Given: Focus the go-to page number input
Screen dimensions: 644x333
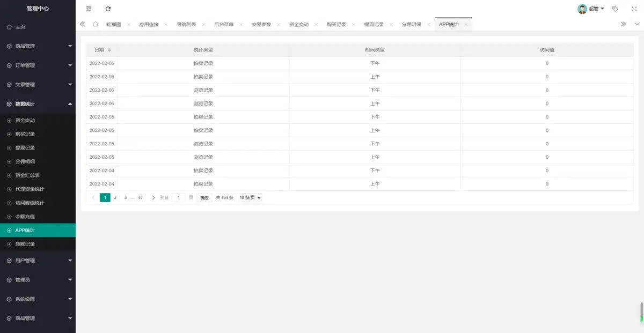Looking at the screenshot, I should pyautogui.click(x=179, y=197).
